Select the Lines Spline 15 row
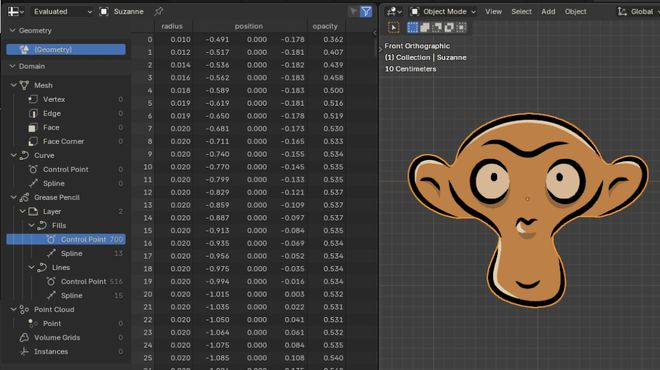The width and height of the screenshot is (660, 370). pyautogui.click(x=66, y=295)
